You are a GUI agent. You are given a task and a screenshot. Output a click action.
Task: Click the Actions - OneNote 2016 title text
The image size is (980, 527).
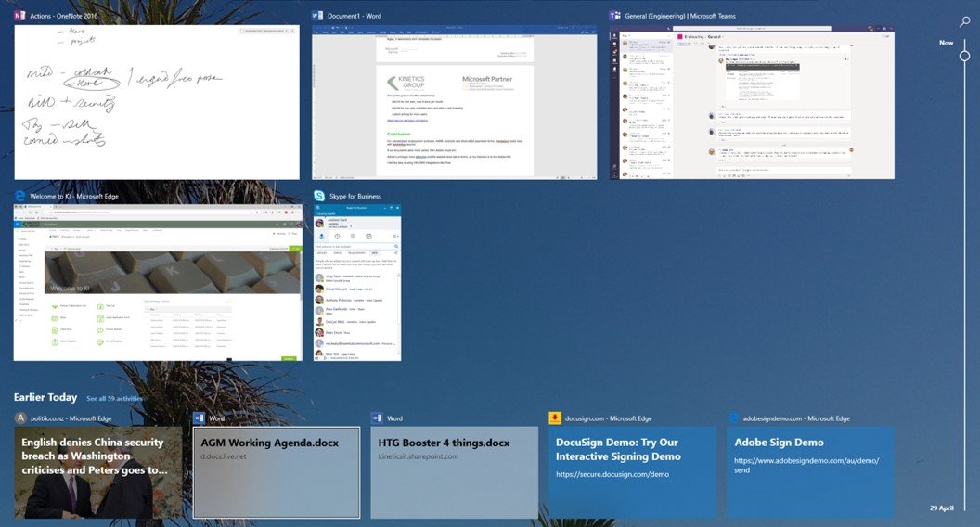click(x=64, y=16)
